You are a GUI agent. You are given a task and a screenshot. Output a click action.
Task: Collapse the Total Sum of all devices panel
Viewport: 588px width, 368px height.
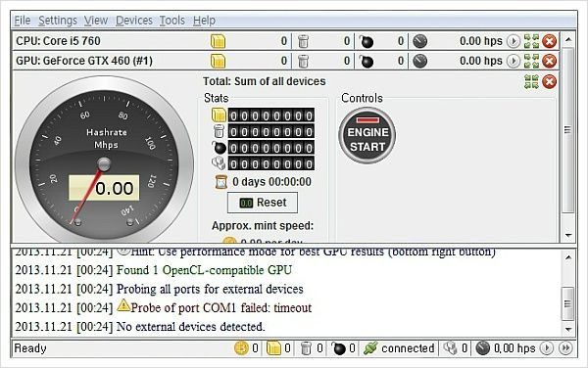coord(531,81)
